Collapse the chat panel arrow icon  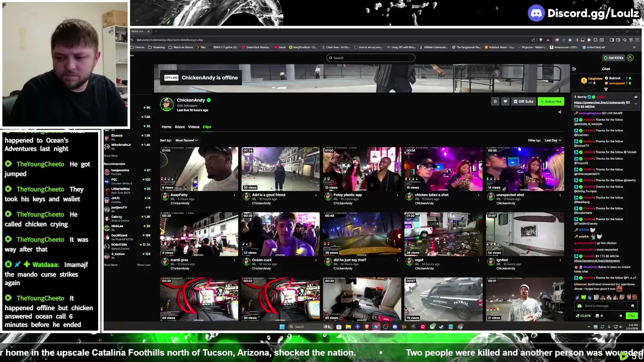click(574, 69)
